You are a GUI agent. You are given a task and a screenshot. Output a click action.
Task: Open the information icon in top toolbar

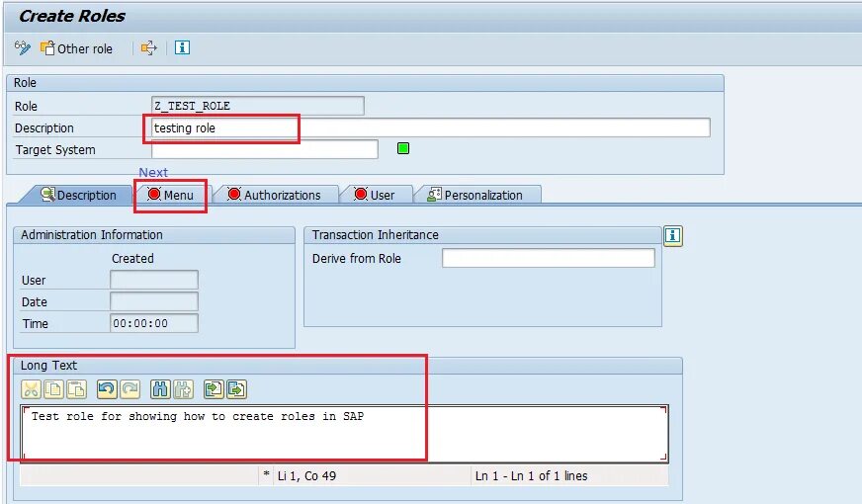[182, 47]
